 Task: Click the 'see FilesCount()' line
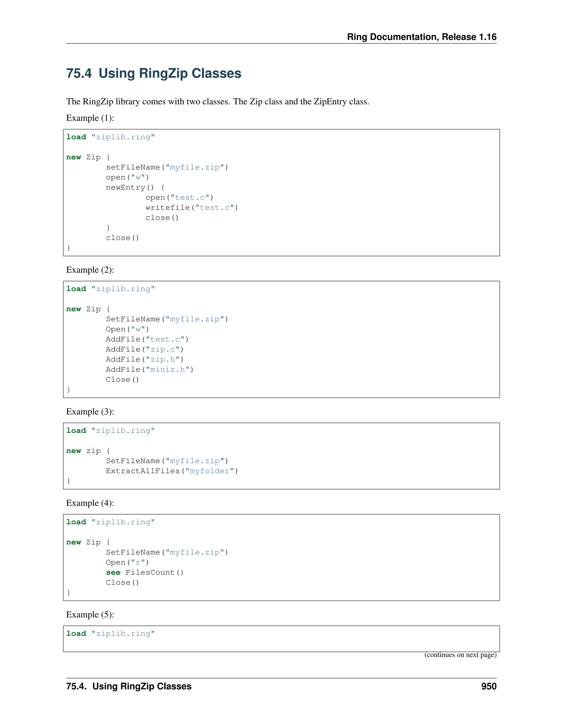[144, 572]
